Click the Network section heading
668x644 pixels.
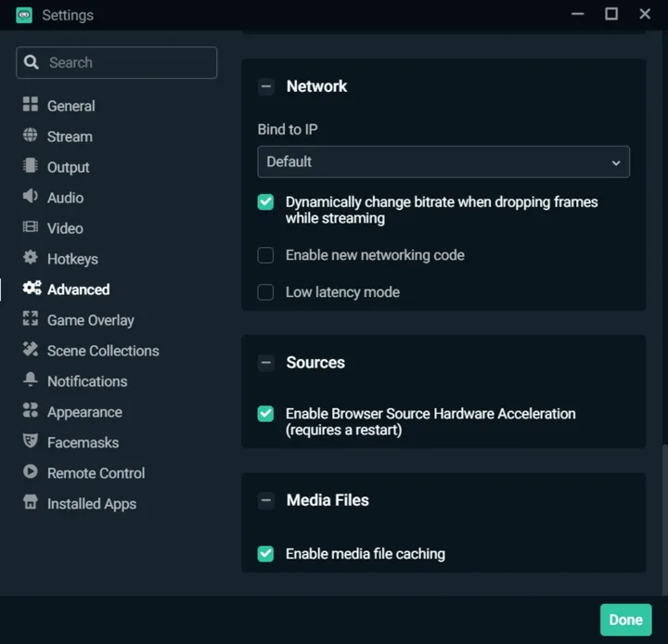pyautogui.click(x=316, y=86)
